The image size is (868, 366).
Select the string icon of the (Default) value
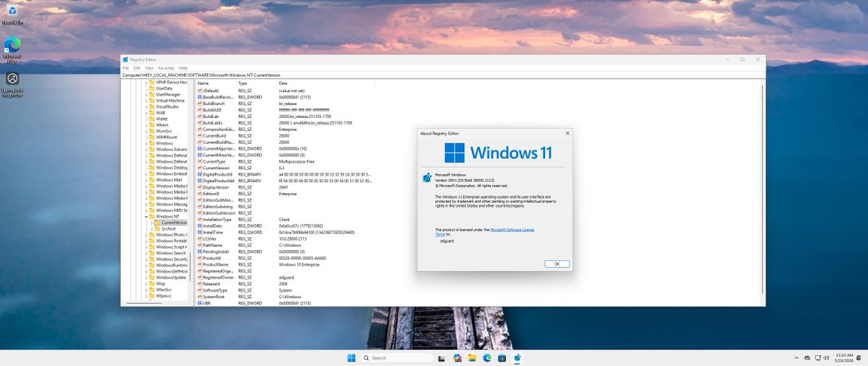[200, 90]
